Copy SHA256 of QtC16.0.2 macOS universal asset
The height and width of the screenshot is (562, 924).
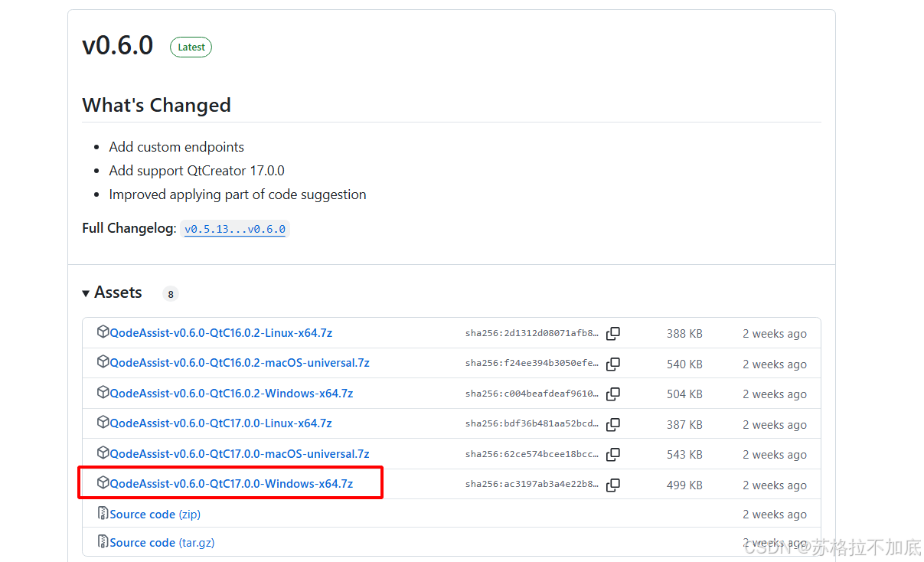pos(613,364)
